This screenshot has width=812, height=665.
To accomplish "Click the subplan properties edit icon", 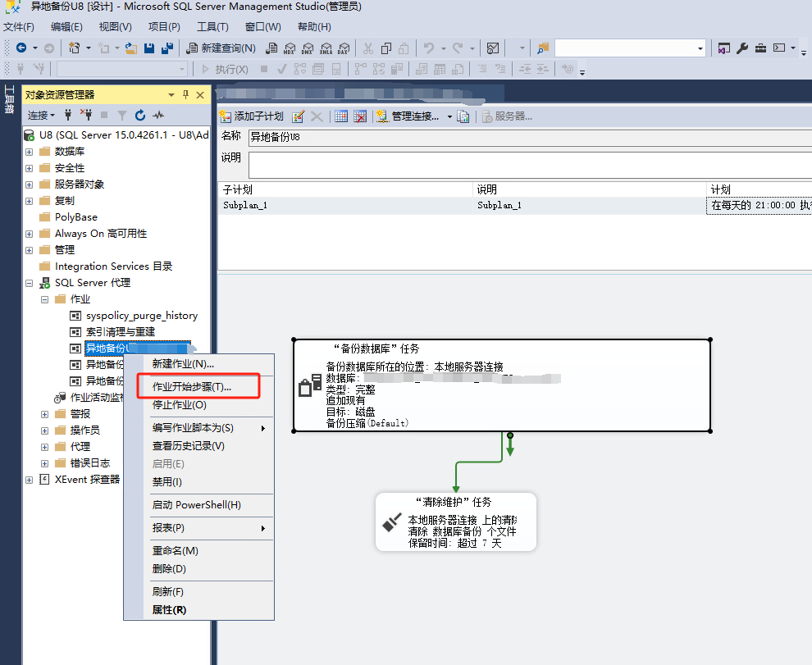I will click(298, 116).
